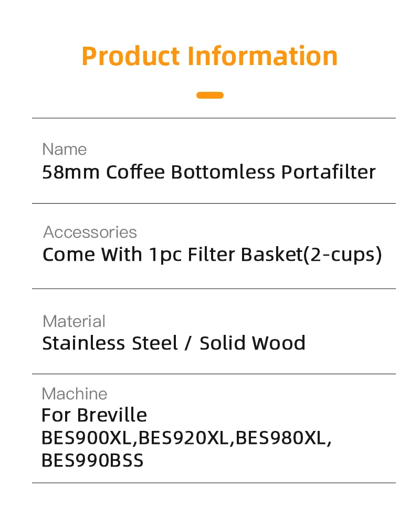Click the orange dash under the heading
420x507 pixels.
point(210,96)
